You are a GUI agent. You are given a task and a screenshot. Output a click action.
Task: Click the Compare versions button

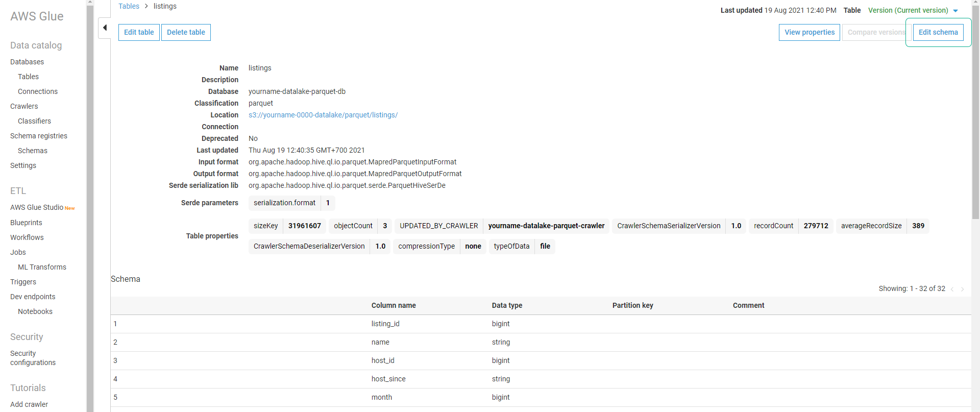point(876,32)
